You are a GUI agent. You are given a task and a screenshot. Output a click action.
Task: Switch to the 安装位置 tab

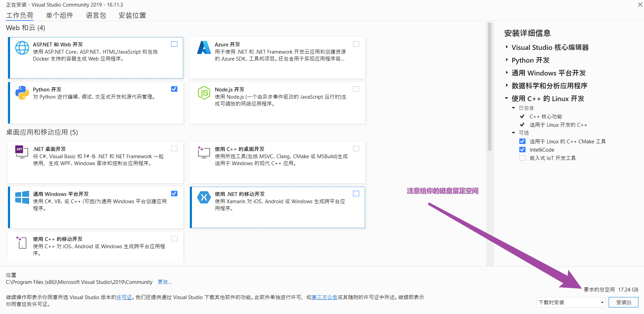pyautogui.click(x=132, y=15)
